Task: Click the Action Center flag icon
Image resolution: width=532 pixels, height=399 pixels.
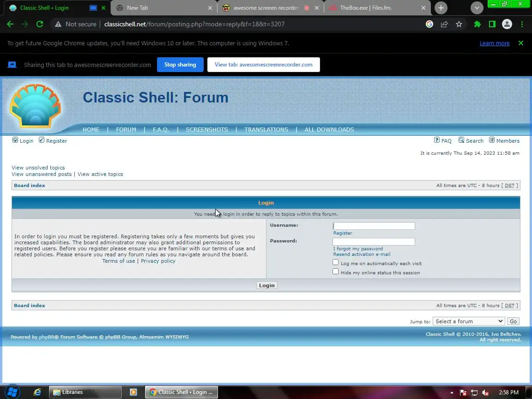Action: tap(463, 393)
